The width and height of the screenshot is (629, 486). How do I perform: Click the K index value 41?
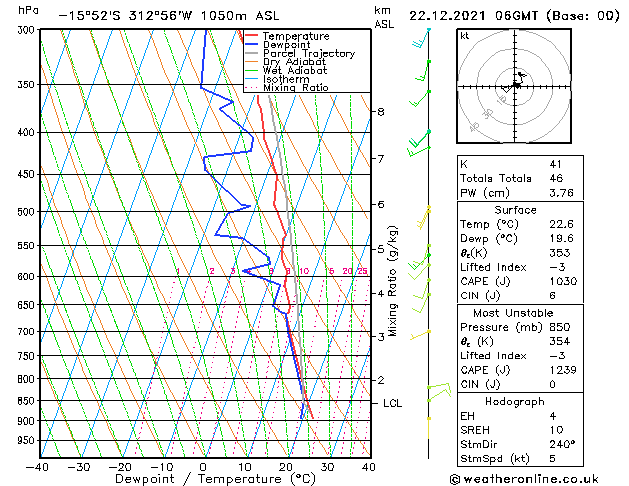[x=556, y=164]
